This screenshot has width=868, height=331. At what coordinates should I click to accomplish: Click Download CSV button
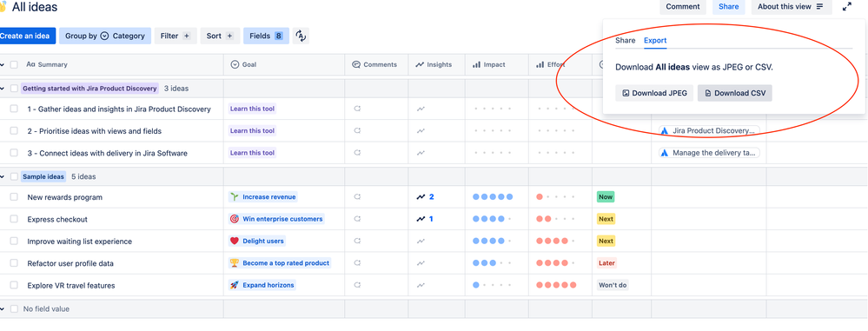[734, 93]
